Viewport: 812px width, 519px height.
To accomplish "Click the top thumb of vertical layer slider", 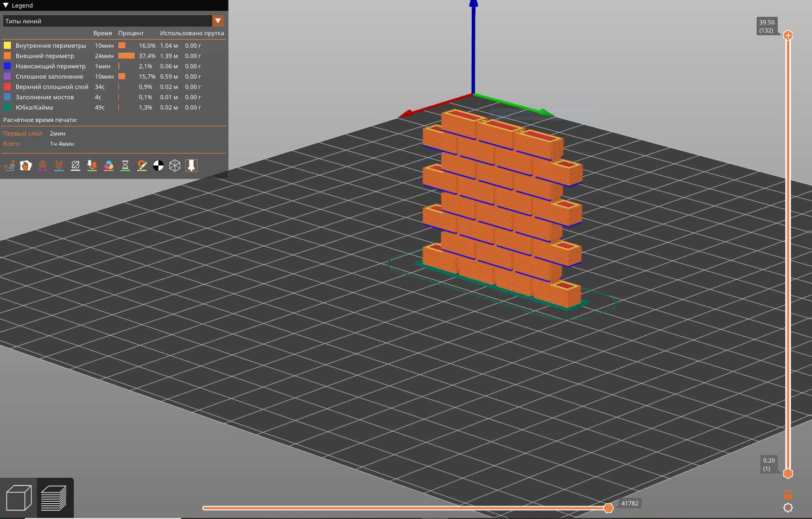I will [x=788, y=35].
